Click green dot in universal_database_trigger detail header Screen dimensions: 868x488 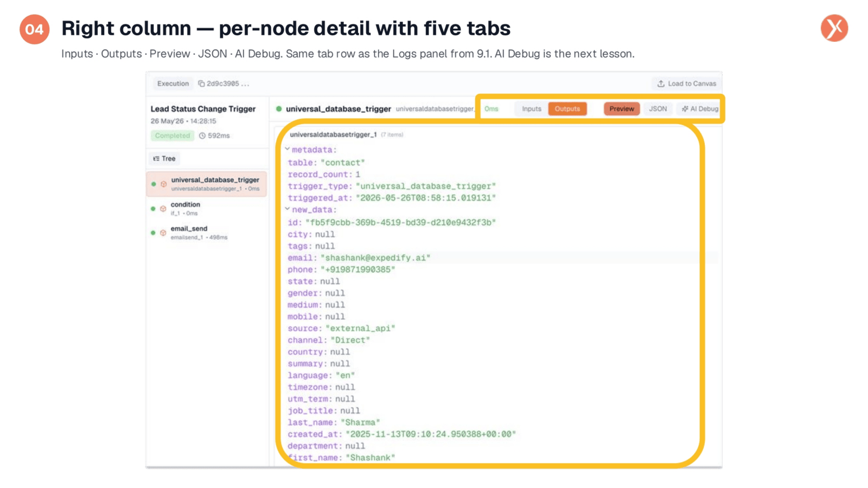point(279,108)
